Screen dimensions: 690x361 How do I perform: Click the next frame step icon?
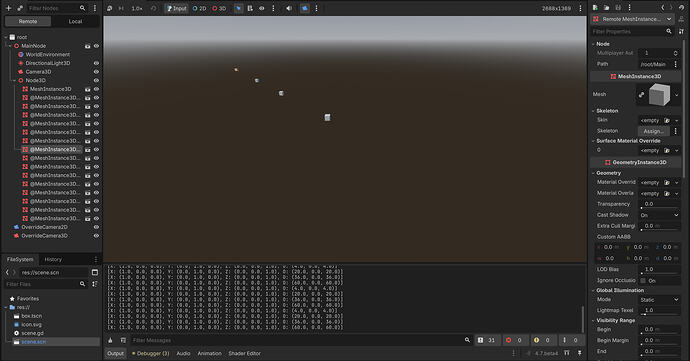(x=121, y=8)
